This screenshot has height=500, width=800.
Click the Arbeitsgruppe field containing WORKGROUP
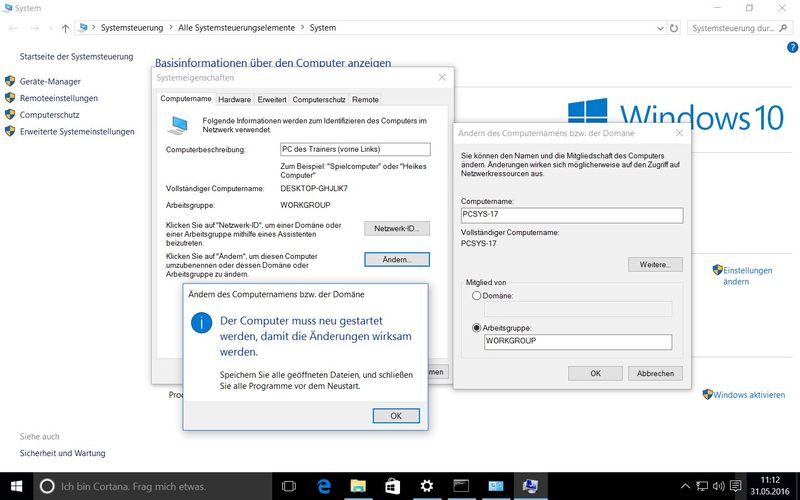[x=578, y=341]
